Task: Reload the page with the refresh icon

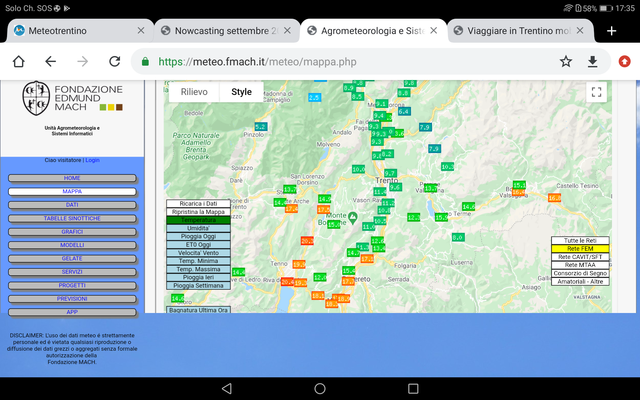Action: [x=115, y=62]
